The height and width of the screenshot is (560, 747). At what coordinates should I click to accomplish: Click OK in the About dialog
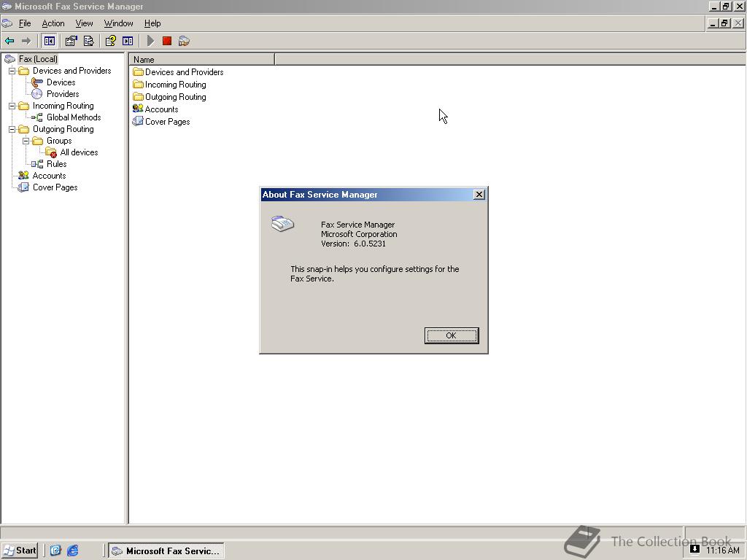pos(451,335)
